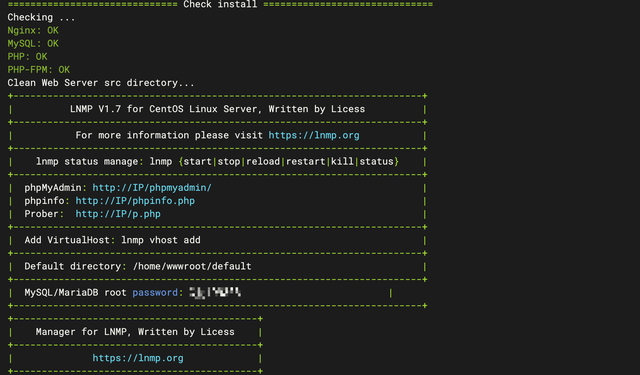The image size is (640, 375).
Task: Open the phpinfo link http://IP/phpinfo.php
Action: point(135,201)
